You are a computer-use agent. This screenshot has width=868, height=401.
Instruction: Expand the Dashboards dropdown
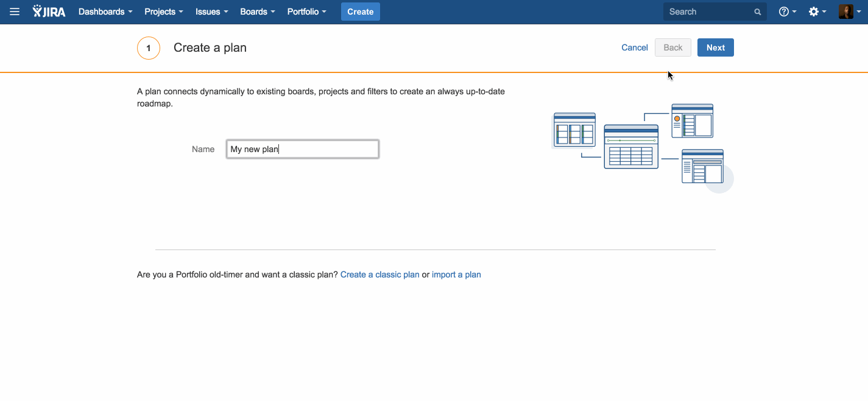click(x=105, y=12)
